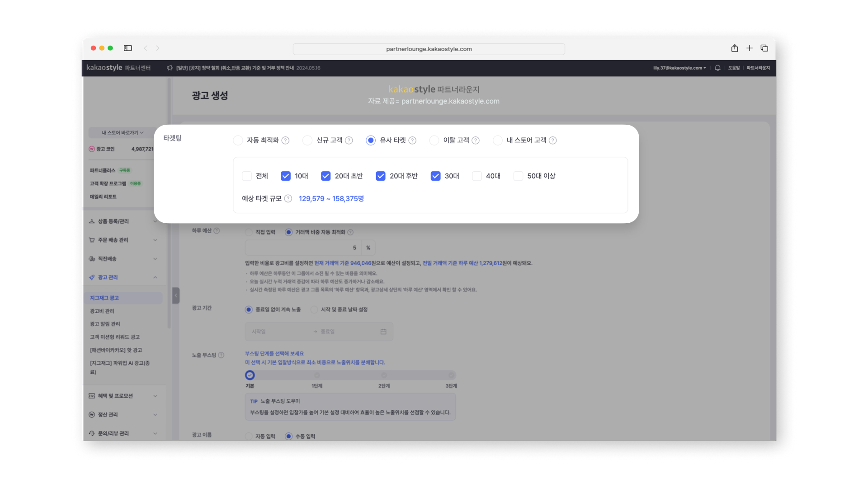Check the 50대 이상 checkbox
Screen dimensions: 868x488
click(518, 176)
